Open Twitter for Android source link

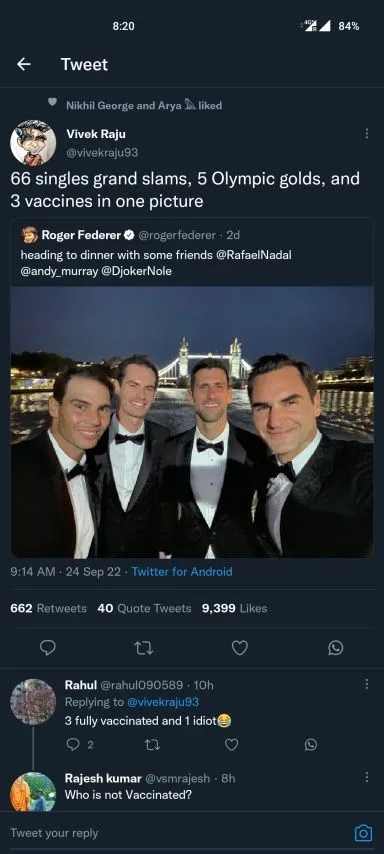coord(182,571)
